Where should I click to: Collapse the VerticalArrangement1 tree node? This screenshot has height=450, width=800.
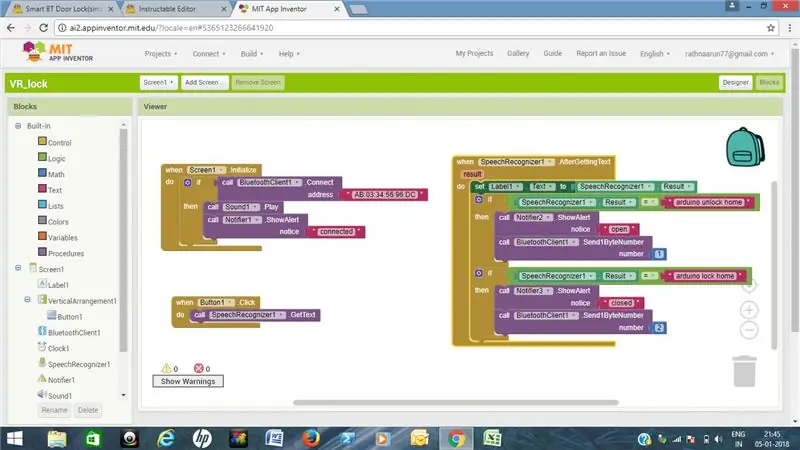coord(27,299)
